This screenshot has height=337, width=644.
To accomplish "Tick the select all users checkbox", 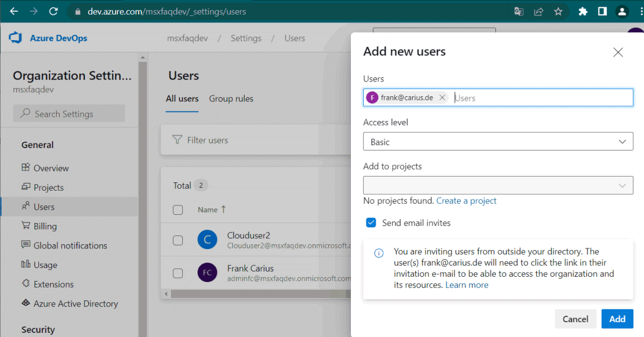I will pyautogui.click(x=178, y=210).
